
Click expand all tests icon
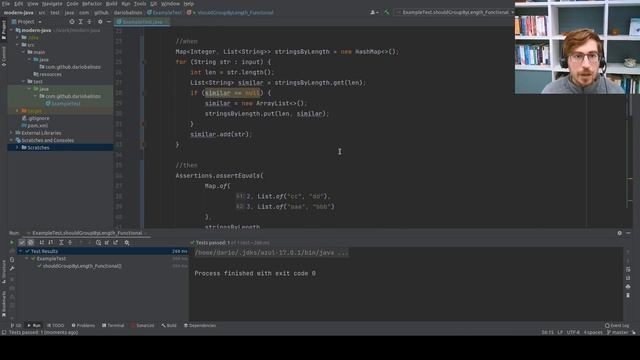click(61, 242)
